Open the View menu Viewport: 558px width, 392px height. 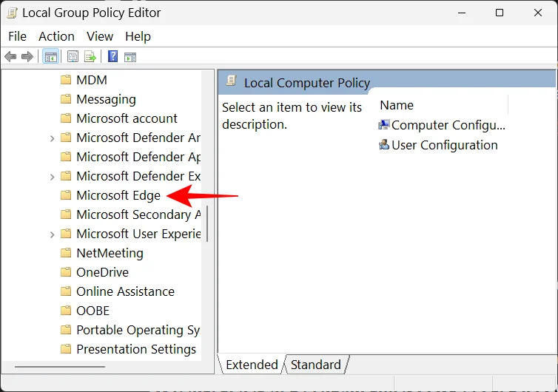pos(100,36)
